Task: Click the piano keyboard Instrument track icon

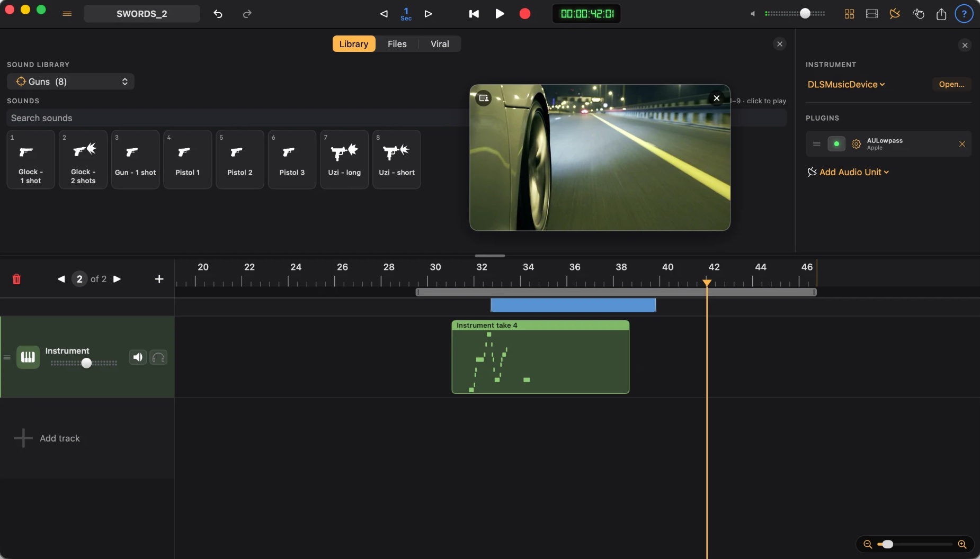Action: pyautogui.click(x=28, y=357)
